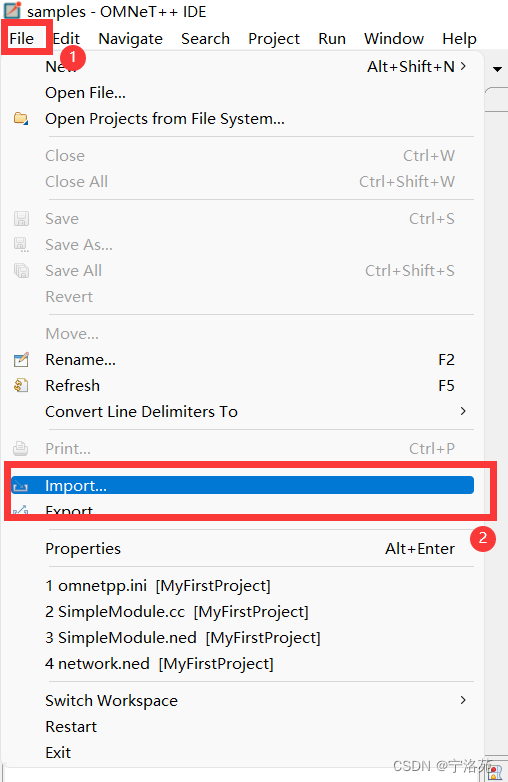
Task: Click the printer icon beside Print
Action: 21,448
